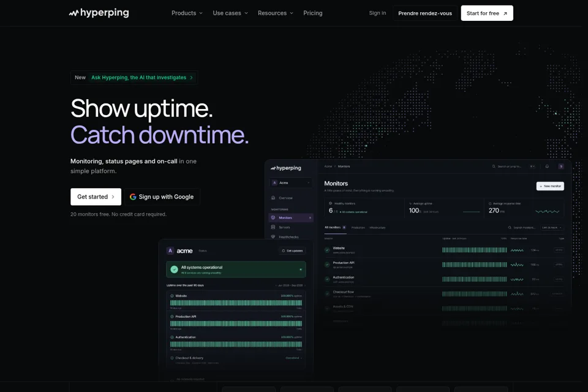Click the Monitors sidebar item
The width and height of the screenshot is (588, 392).
[291, 217]
